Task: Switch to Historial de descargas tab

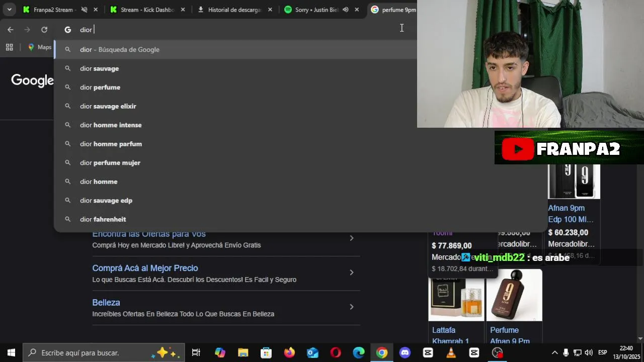Action: [x=229, y=10]
